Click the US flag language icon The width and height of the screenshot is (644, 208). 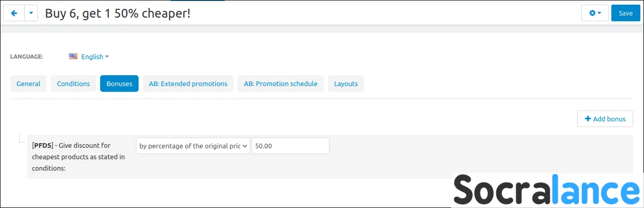point(73,57)
